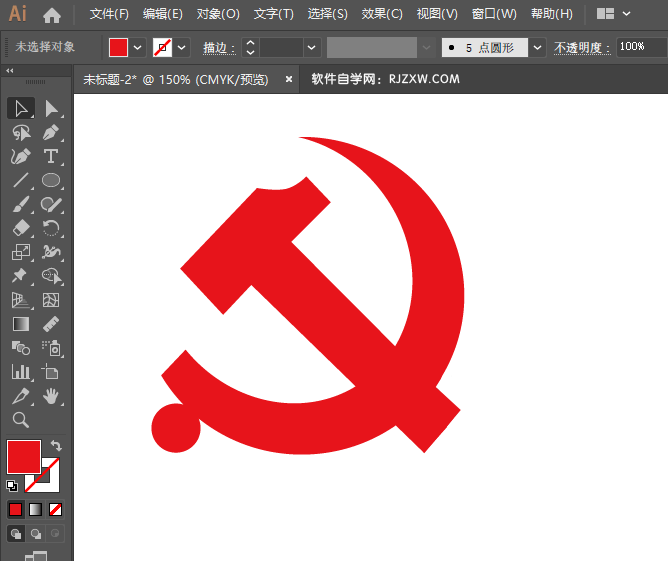Open the 对象(O) menu
The width and height of the screenshot is (668, 561).
pos(218,14)
